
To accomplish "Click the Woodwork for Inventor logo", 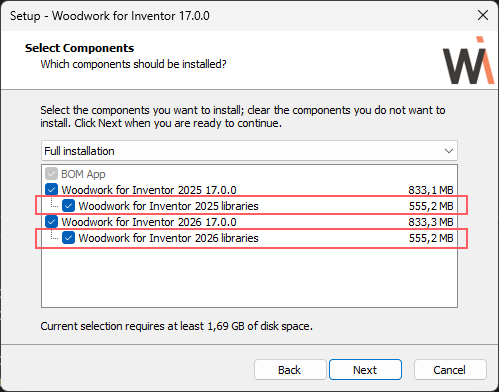I will pyautogui.click(x=468, y=60).
